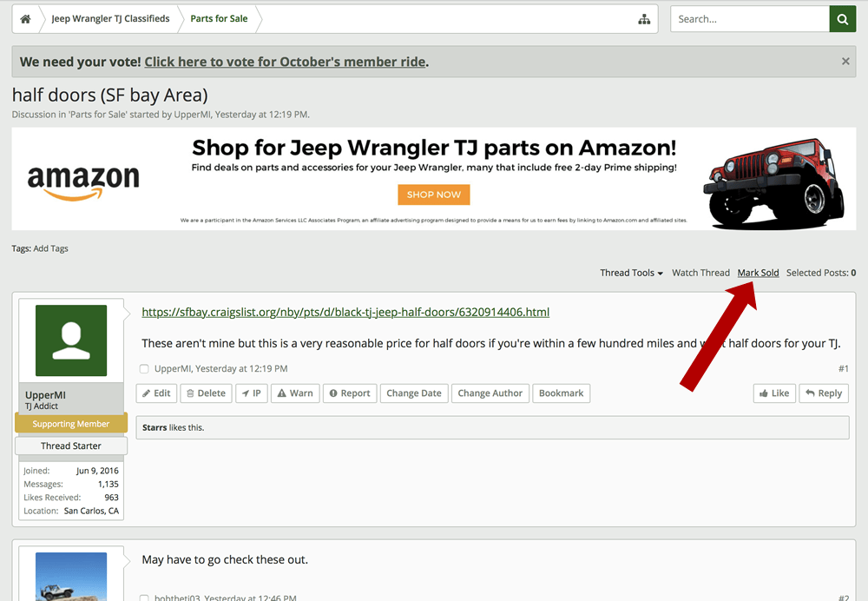Dismiss the vote notice with X
The height and width of the screenshot is (601, 868).
point(845,62)
